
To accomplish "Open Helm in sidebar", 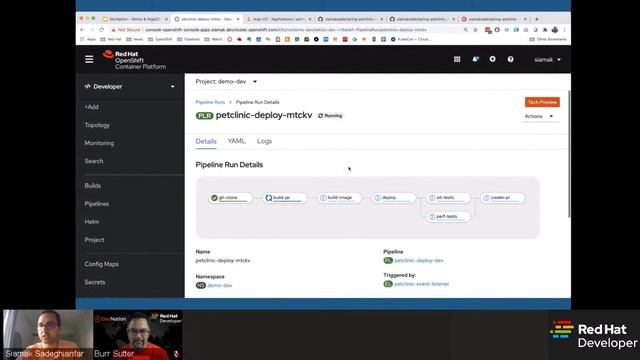I will 92,222.
